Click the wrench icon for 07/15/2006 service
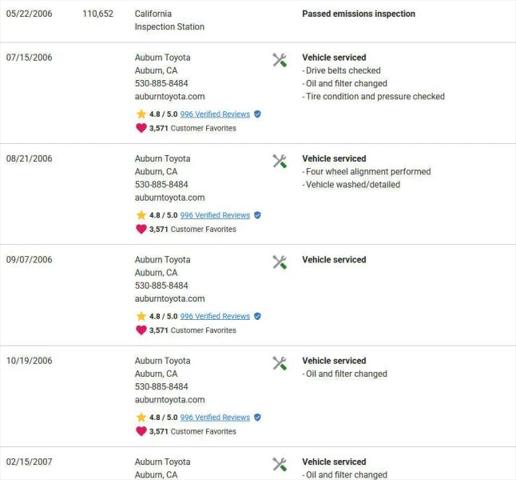This screenshot has height=480, width=516. pyautogui.click(x=280, y=60)
